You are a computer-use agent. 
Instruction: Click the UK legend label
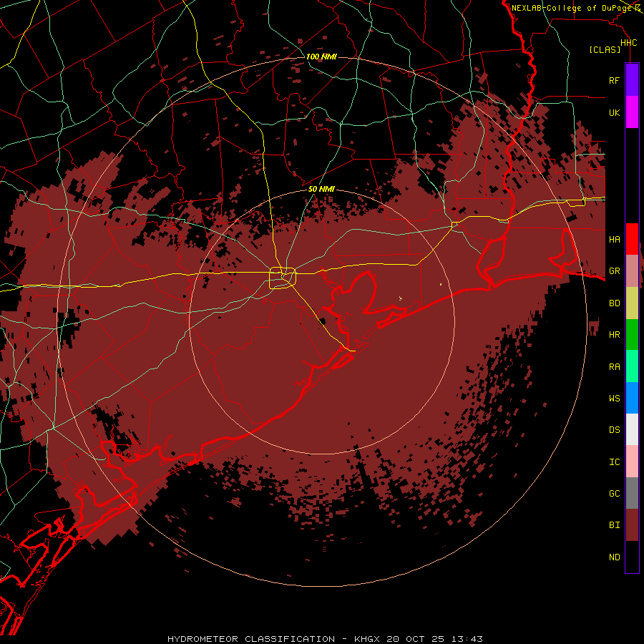click(614, 112)
